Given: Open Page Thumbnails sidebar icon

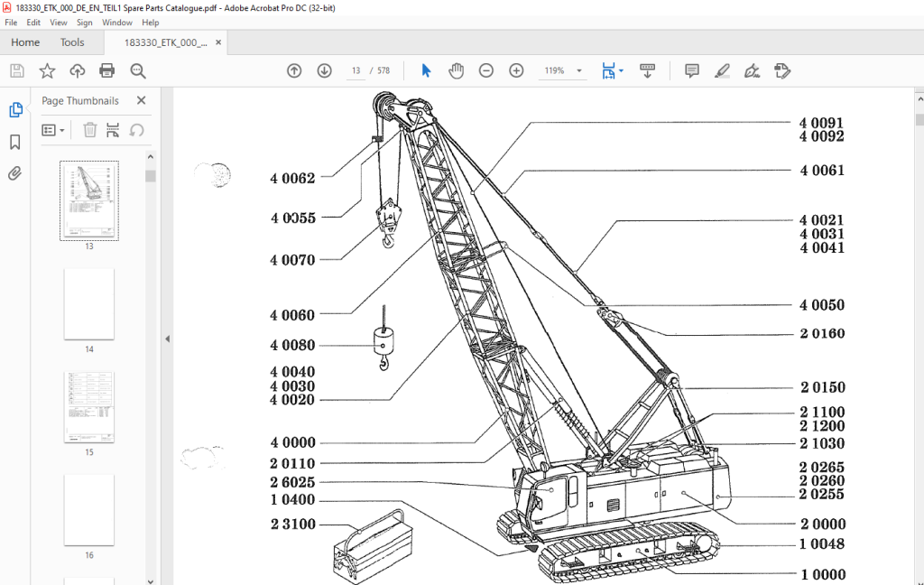Looking at the screenshot, I should tap(15, 110).
